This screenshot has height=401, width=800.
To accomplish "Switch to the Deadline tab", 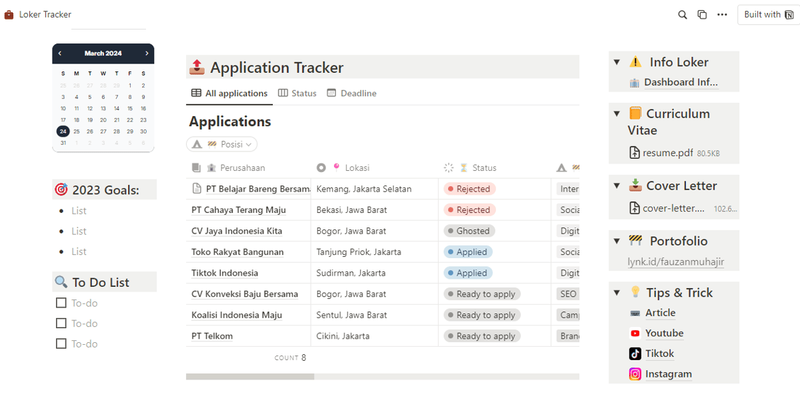I will click(x=352, y=93).
